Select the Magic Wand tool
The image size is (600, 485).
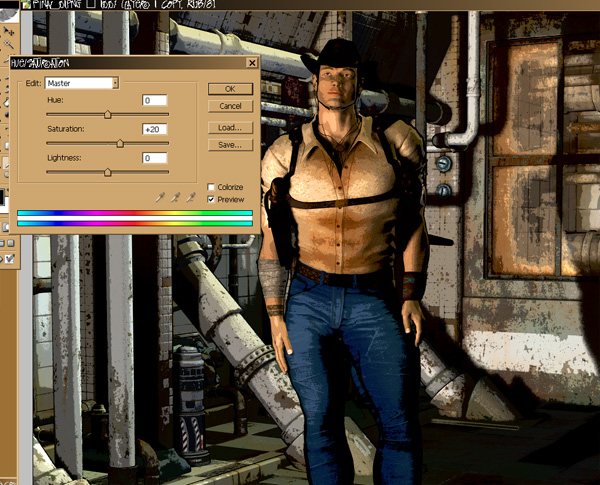(8, 44)
